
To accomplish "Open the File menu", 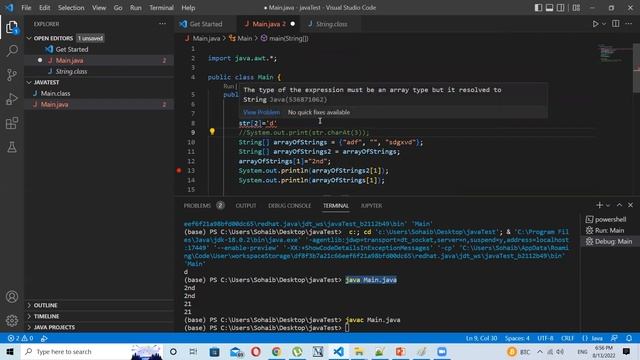I will coord(26,8).
